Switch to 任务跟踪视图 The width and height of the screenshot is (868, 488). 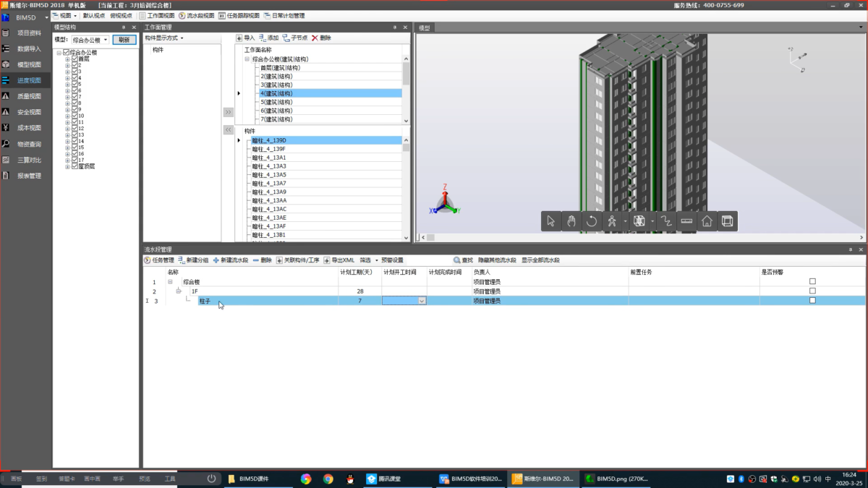point(239,15)
